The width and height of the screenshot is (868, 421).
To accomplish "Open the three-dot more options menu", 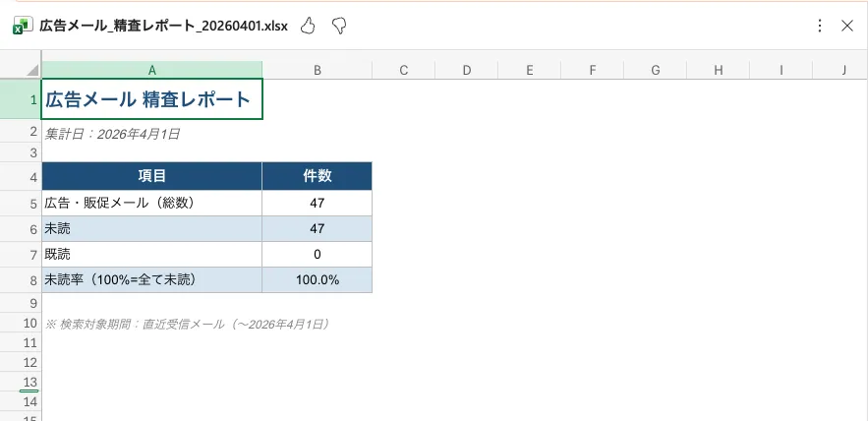I will (820, 26).
